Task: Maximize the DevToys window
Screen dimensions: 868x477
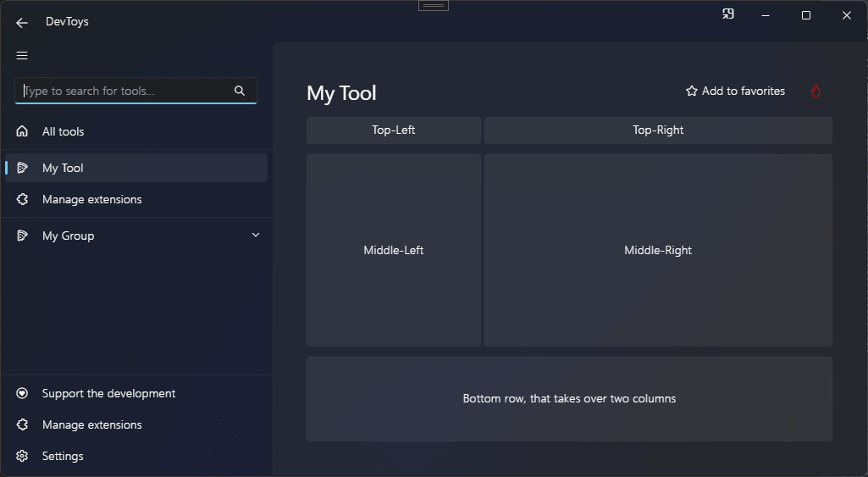Action: click(806, 15)
